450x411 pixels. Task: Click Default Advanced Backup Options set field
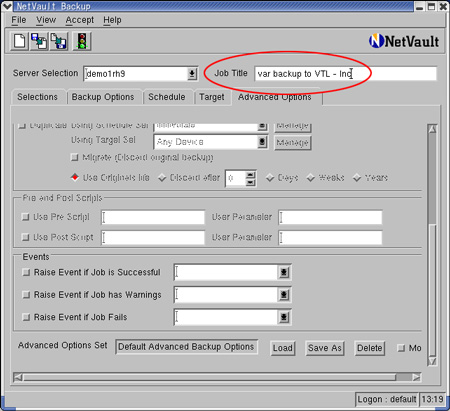click(x=187, y=347)
